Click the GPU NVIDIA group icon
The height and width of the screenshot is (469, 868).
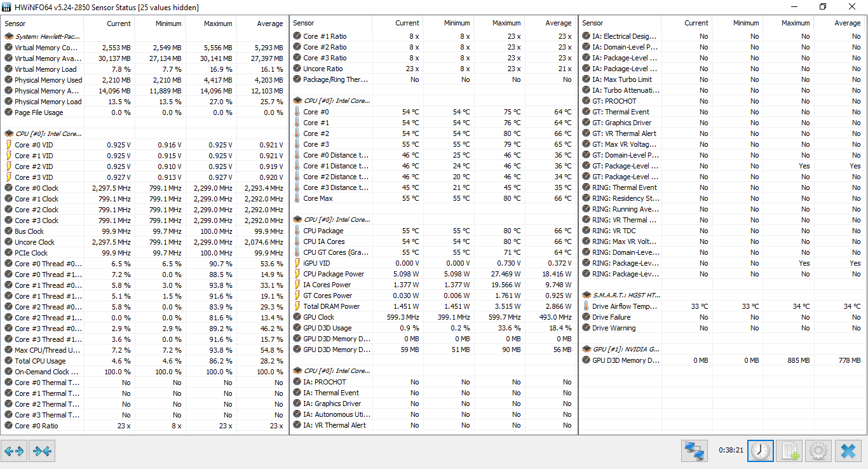coord(587,349)
